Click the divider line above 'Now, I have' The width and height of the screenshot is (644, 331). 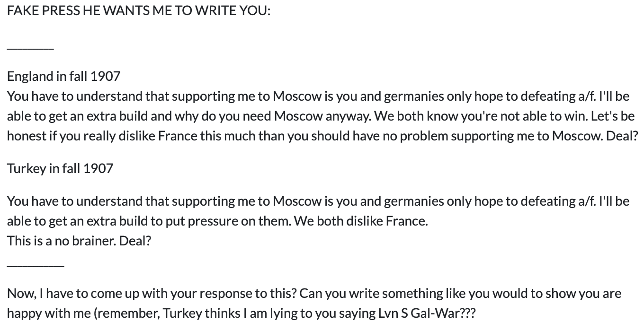click(x=36, y=266)
